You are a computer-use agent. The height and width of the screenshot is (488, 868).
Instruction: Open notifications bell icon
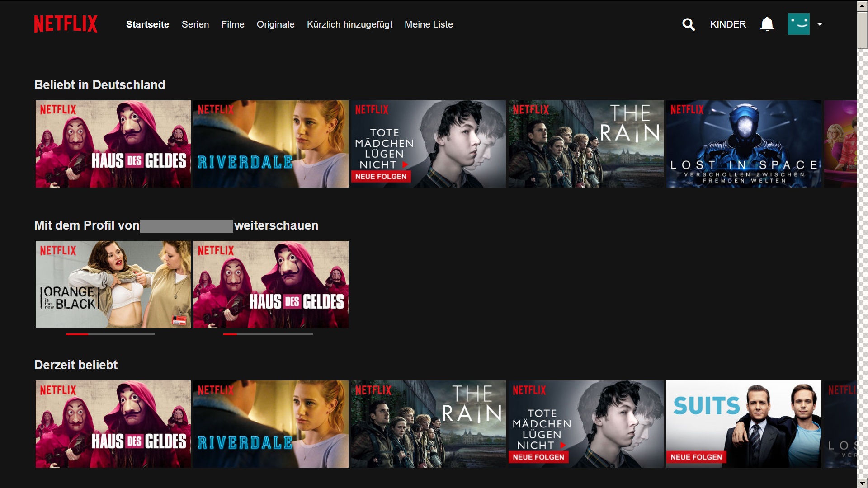(x=767, y=24)
